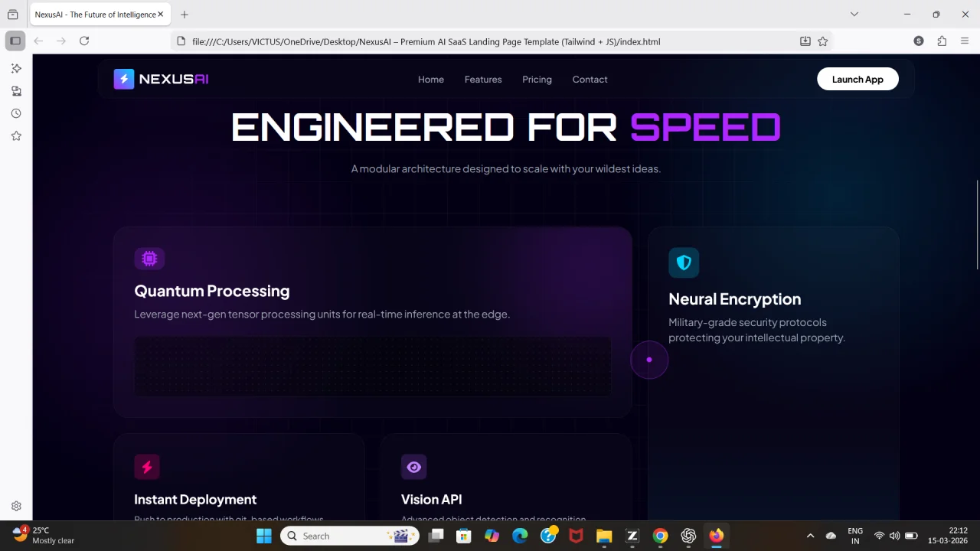Image resolution: width=980 pixels, height=551 pixels.
Task: Expand the list all tabs chevron
Action: tap(854, 14)
